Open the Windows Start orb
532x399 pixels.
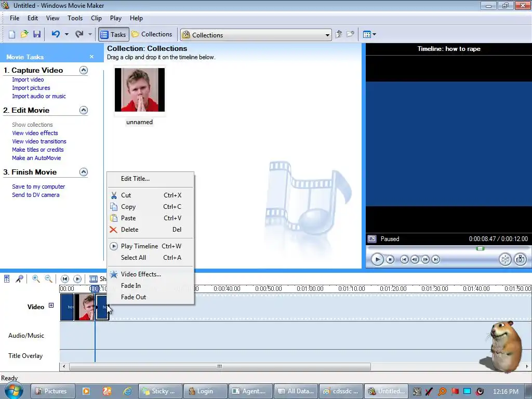tap(14, 391)
